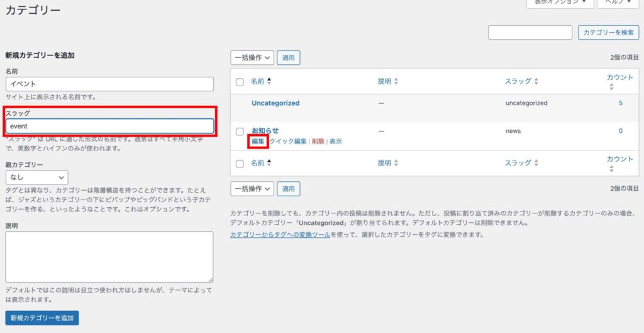Screen dimensions: 644x333
Task: Click sort arrows beside top 名前 column header
Action: point(270,81)
